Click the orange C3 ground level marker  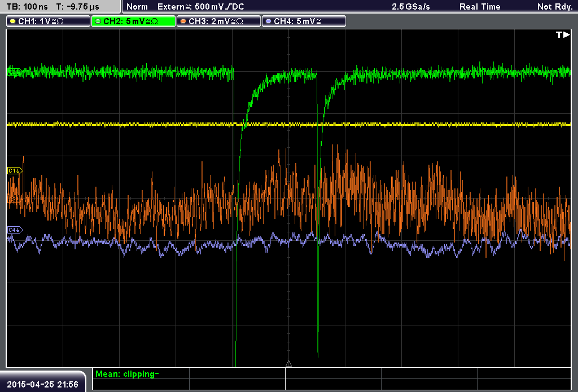point(14,199)
